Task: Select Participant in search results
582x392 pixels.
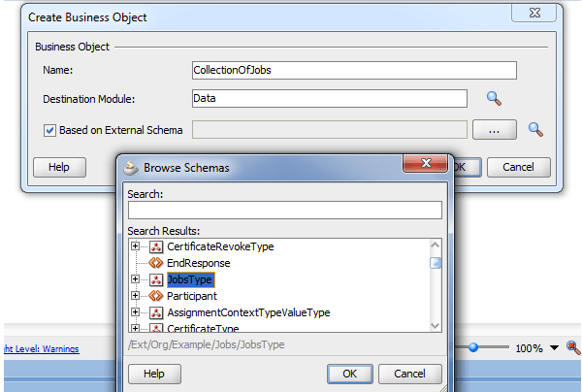Action: [x=191, y=296]
